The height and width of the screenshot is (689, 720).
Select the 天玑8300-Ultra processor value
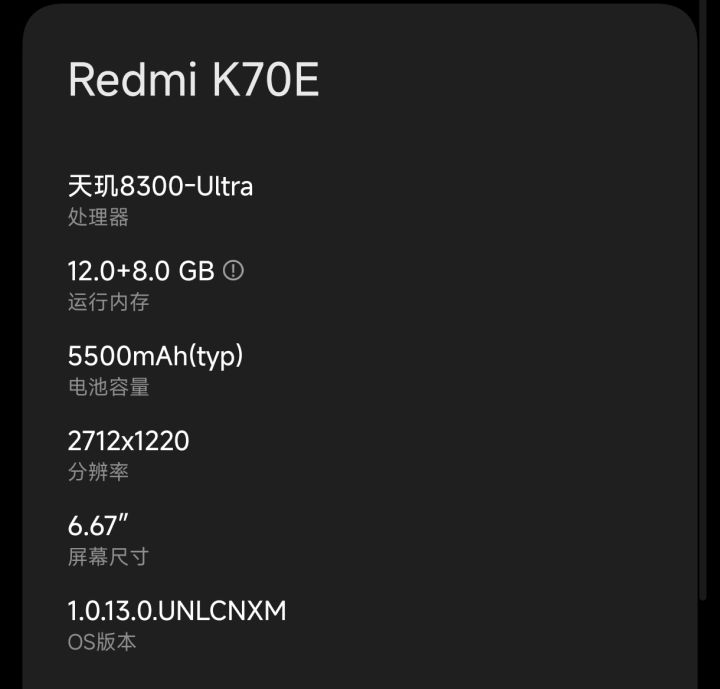160,186
